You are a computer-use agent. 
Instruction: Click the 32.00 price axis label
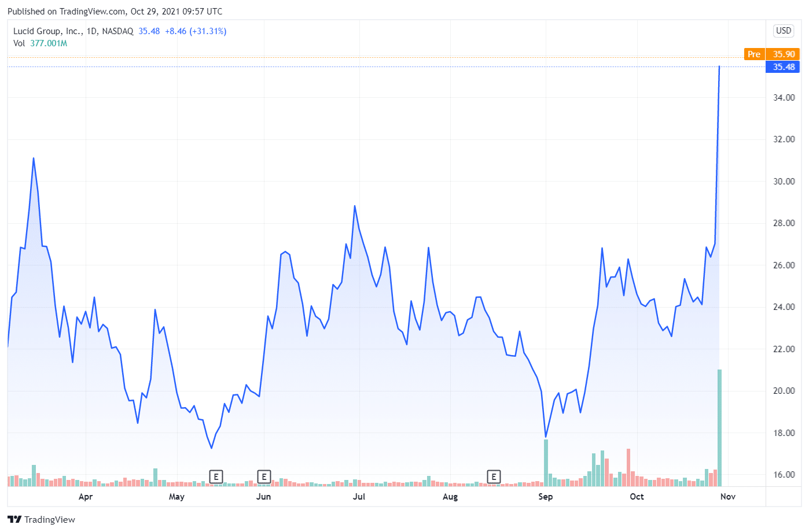[x=784, y=139]
